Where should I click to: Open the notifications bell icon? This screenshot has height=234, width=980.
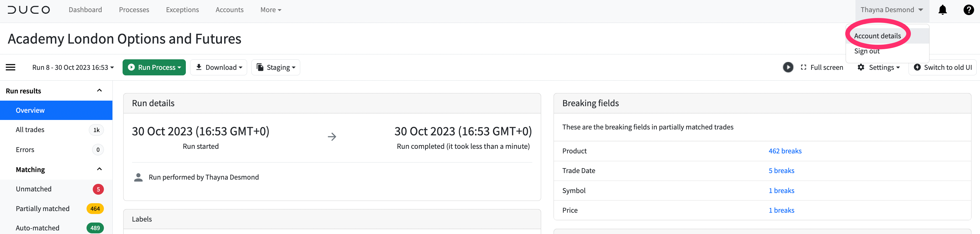942,10
